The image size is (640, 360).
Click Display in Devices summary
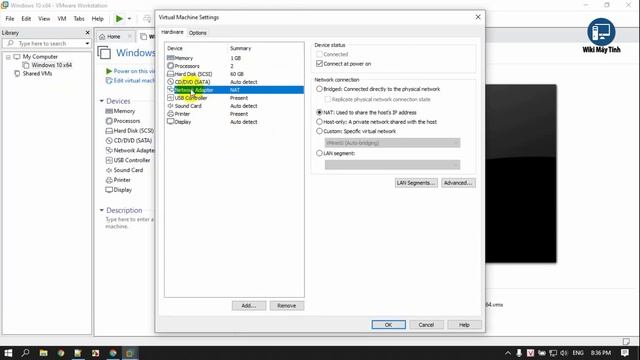119,190
